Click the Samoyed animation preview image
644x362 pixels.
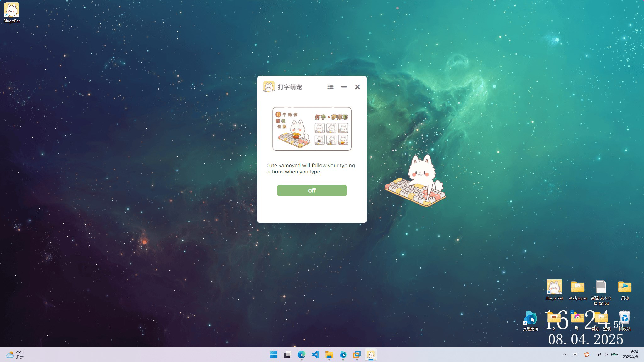point(311,129)
